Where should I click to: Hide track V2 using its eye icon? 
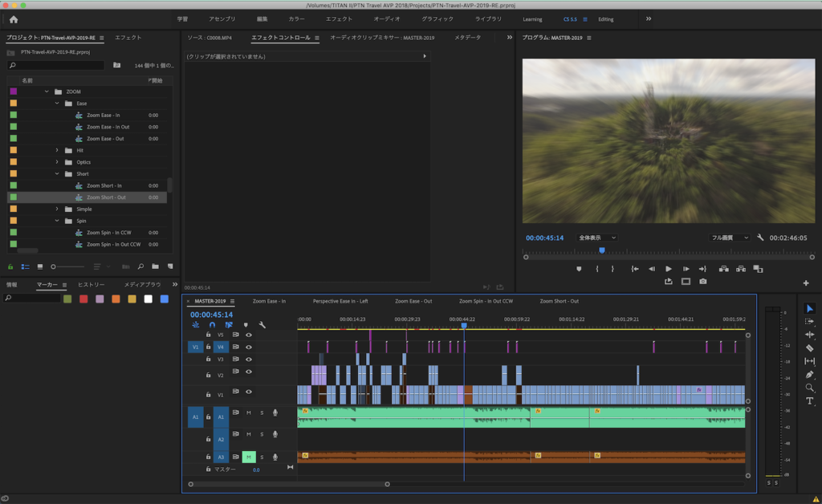tap(249, 372)
